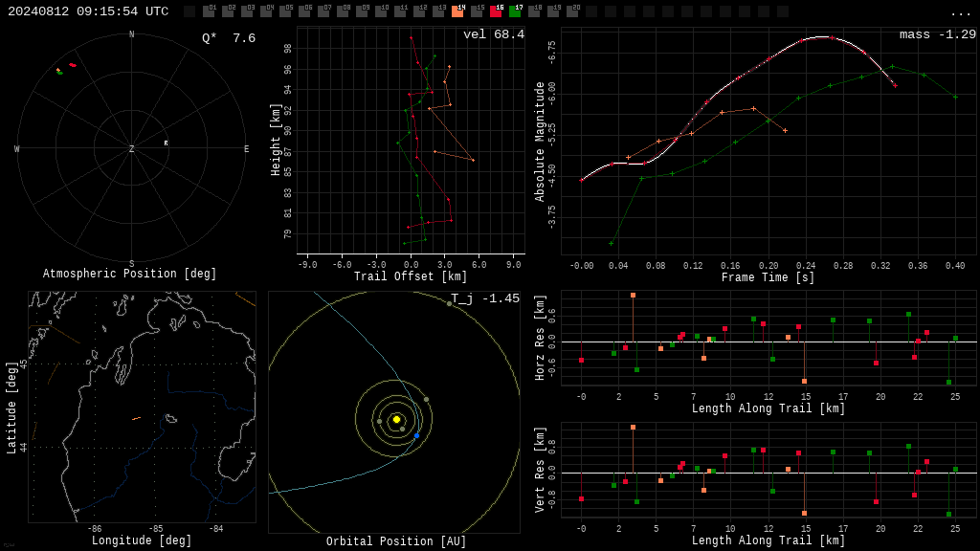Select the gray station 01 square

click(x=210, y=11)
